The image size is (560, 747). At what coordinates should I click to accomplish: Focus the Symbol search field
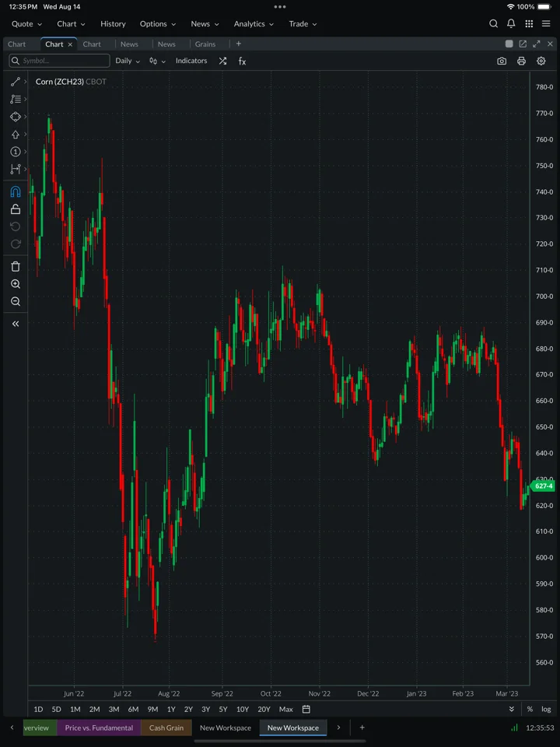coord(60,61)
